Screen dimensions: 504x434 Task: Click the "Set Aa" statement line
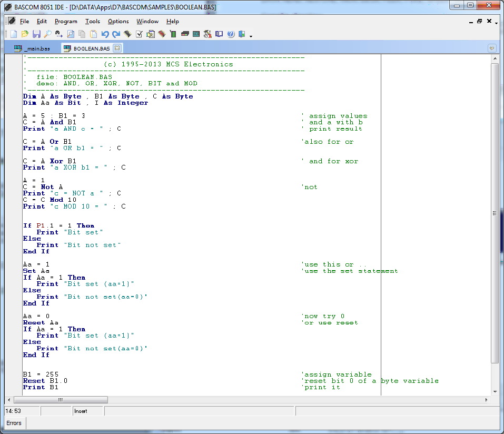coord(36,271)
